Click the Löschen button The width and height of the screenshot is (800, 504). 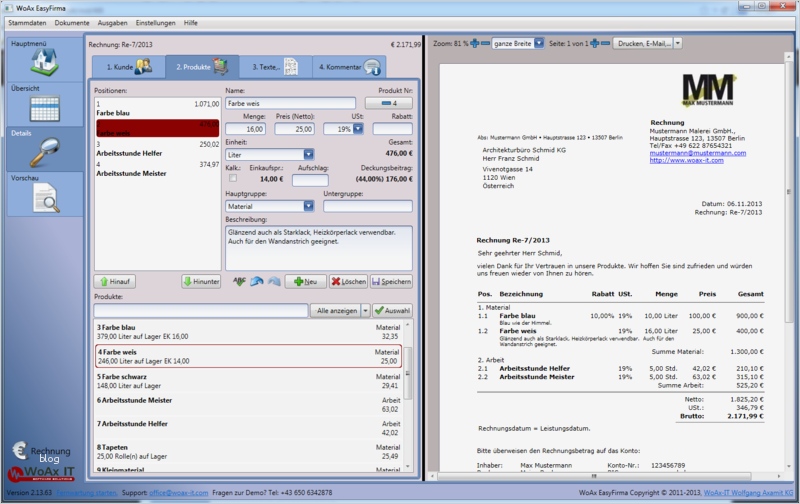(349, 282)
